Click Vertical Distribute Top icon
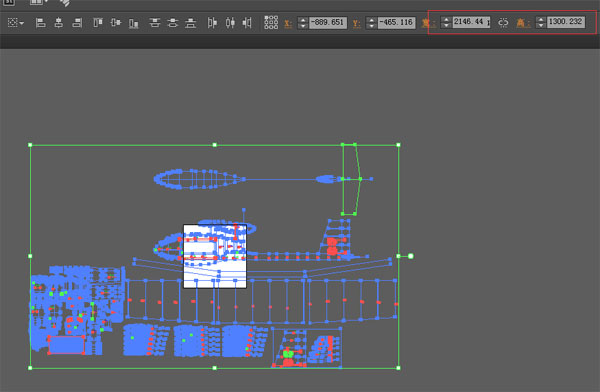 (x=155, y=23)
